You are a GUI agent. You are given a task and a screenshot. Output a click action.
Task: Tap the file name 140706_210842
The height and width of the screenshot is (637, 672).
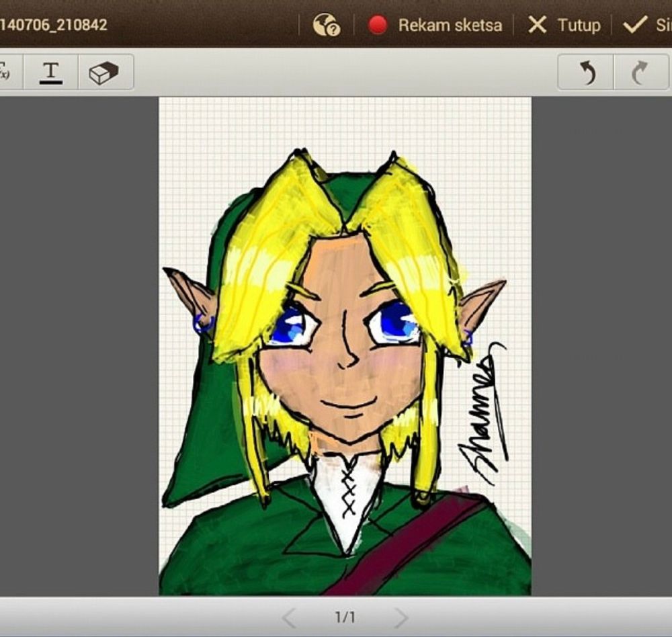53,25
